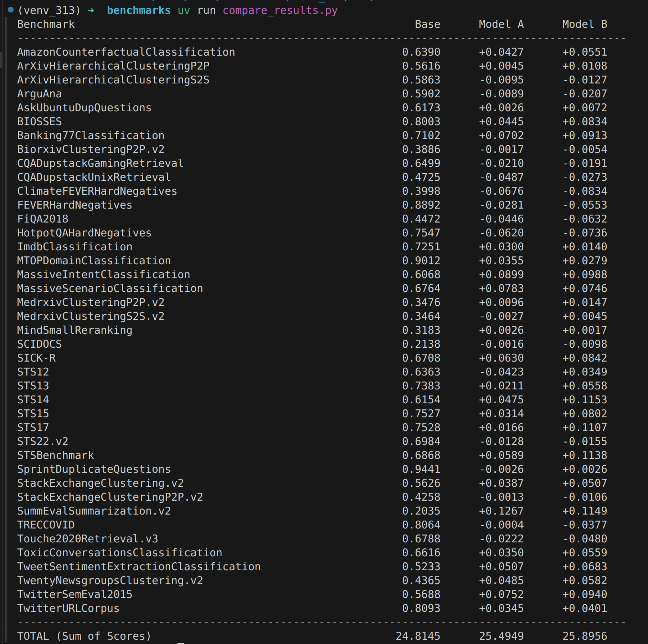The image size is (648, 644).
Task: Select the Banking77Classification entry
Action: pos(91,135)
